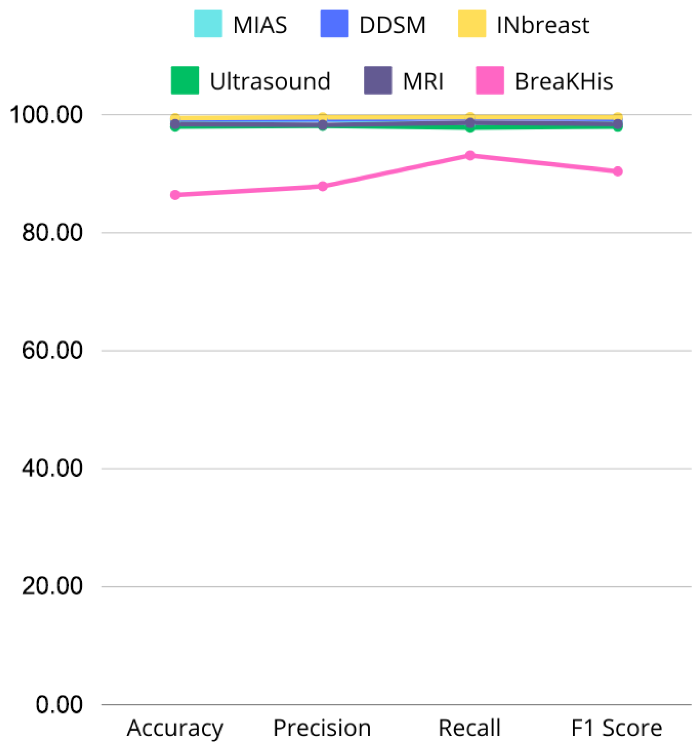Image resolution: width=700 pixels, height=749 pixels.
Task: Toggle the BreaKHis legend label
Action: (x=564, y=82)
